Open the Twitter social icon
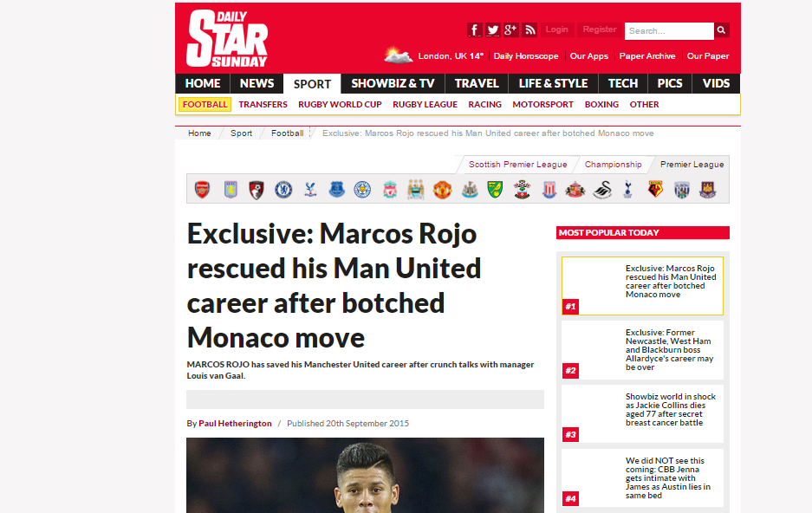Image resolution: width=812 pixels, height=513 pixels. [x=492, y=30]
